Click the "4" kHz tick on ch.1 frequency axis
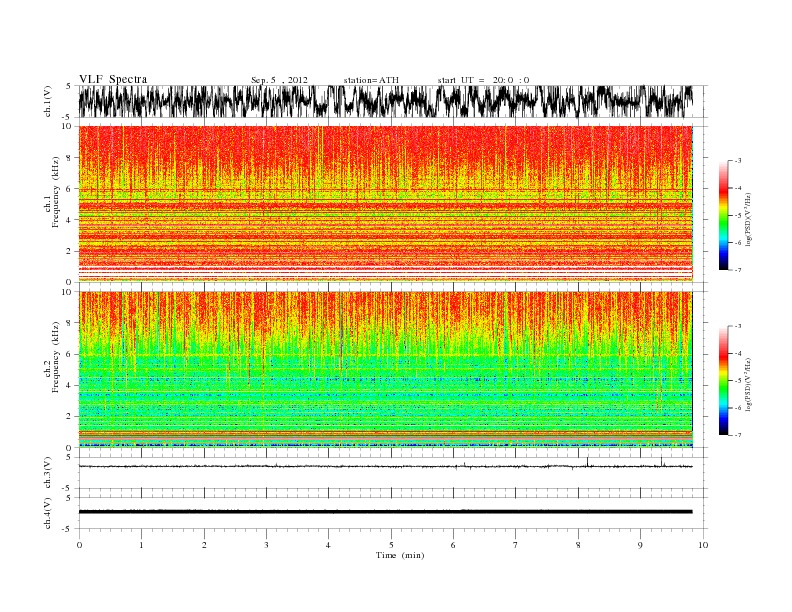The width and height of the screenshot is (792, 612). click(x=69, y=220)
